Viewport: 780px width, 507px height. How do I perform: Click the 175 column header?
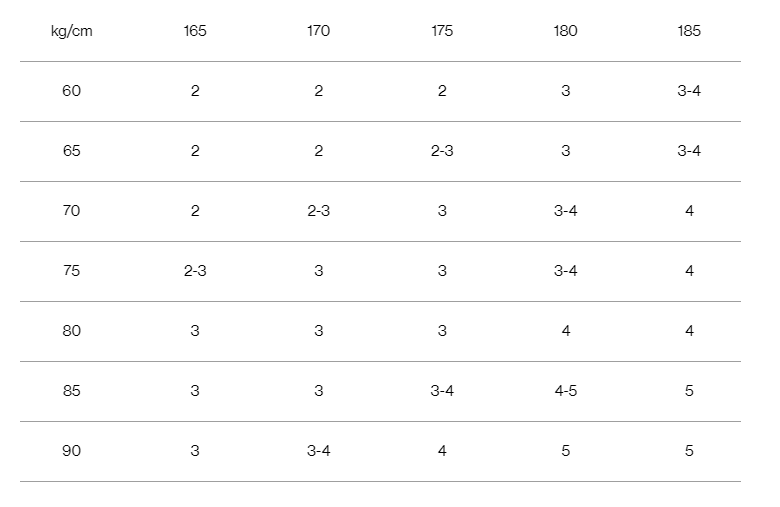[442, 31]
